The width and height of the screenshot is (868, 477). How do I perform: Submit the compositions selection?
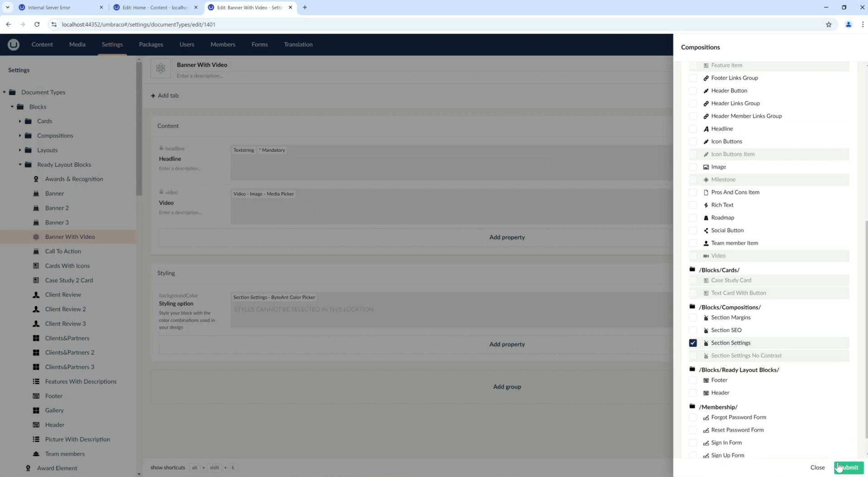pos(849,468)
